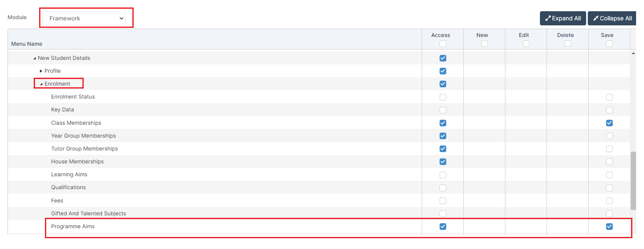
Task: Enable Access for Enrolment Status
Action: pos(443,97)
